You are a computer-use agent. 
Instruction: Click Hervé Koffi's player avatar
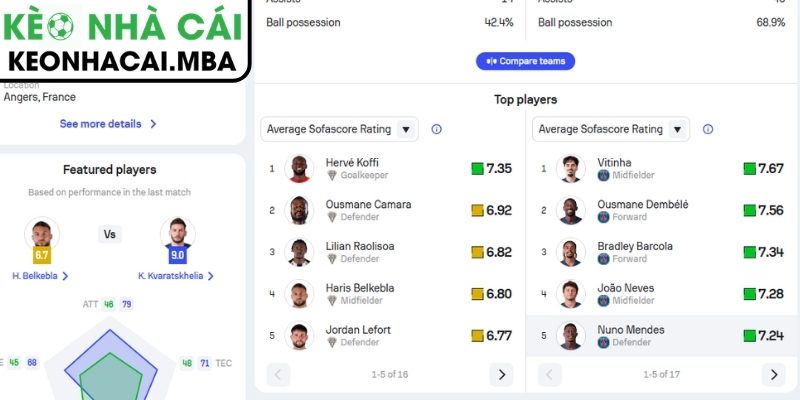(299, 169)
